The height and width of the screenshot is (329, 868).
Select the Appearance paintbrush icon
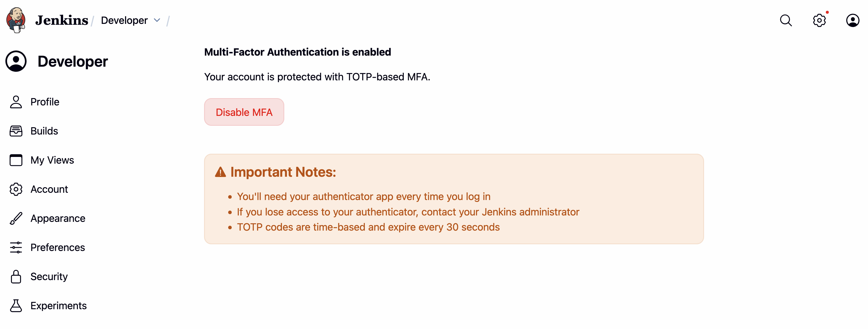coord(15,218)
